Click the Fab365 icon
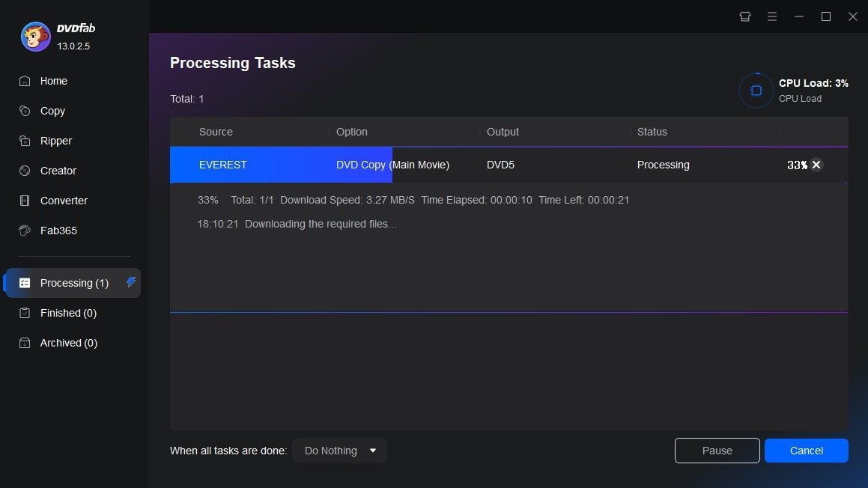Screen dimensions: 868x488 (x=25, y=231)
